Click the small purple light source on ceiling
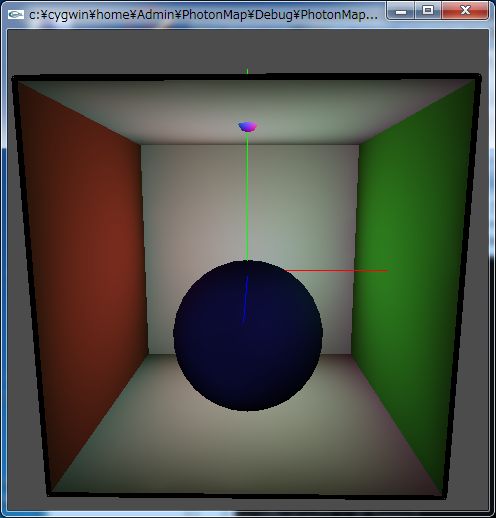The height and width of the screenshot is (518, 496). pyautogui.click(x=248, y=126)
